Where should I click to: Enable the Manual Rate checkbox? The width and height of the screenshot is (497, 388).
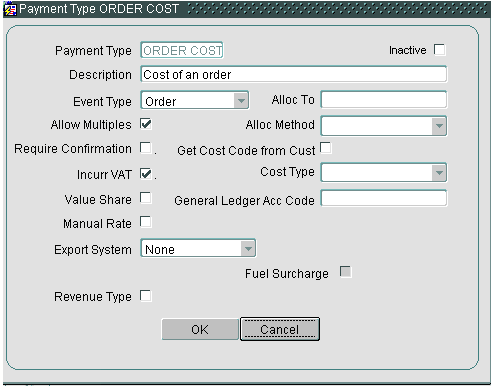146,222
